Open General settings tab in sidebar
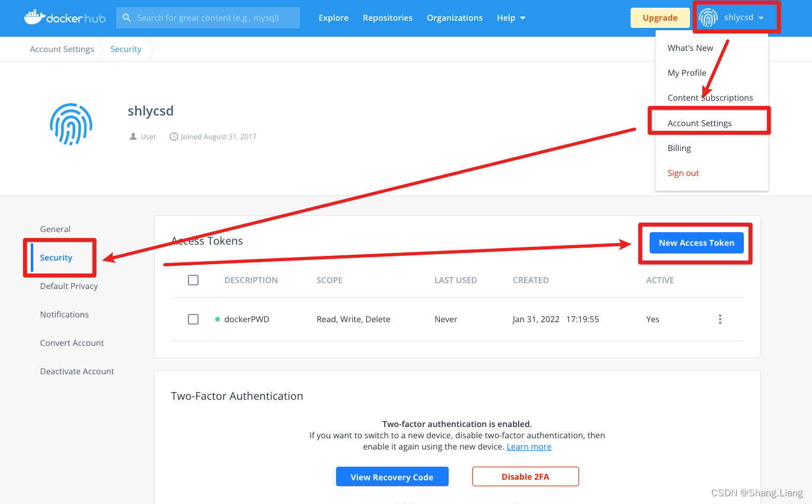 click(x=55, y=229)
